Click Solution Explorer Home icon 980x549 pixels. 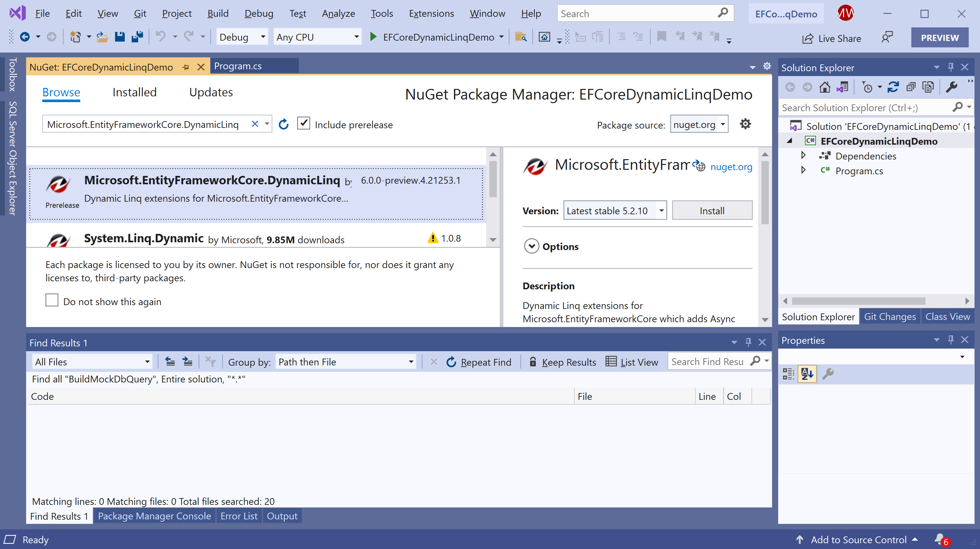[824, 87]
